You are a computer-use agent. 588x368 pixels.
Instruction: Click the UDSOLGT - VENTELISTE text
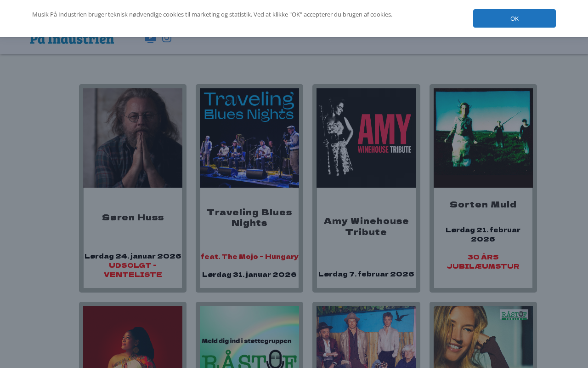(x=133, y=270)
